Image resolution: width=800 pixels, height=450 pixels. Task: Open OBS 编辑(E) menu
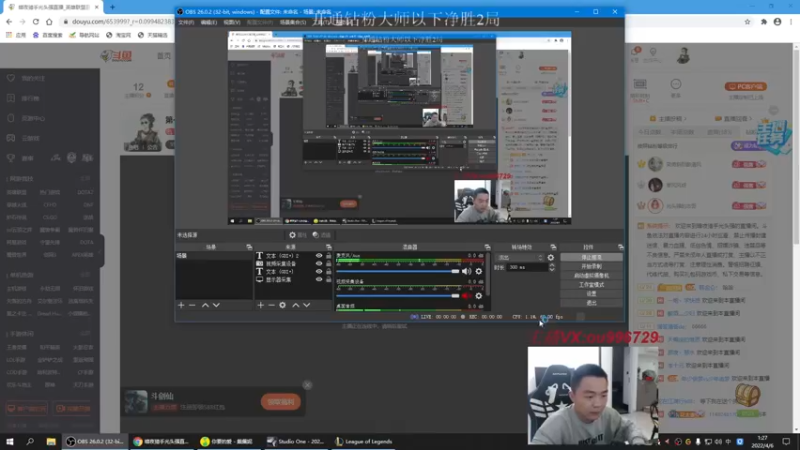coord(209,22)
